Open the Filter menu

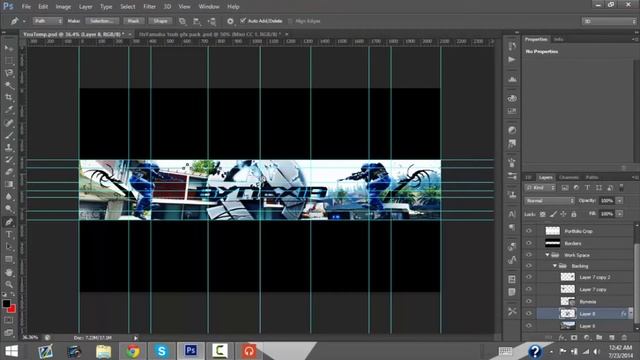(x=149, y=7)
